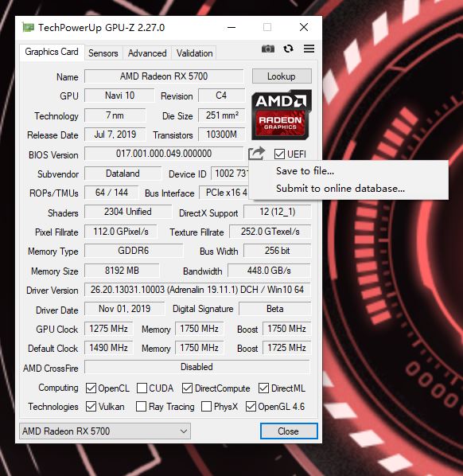
Task: Click the Close button at the bottom
Action: click(289, 431)
